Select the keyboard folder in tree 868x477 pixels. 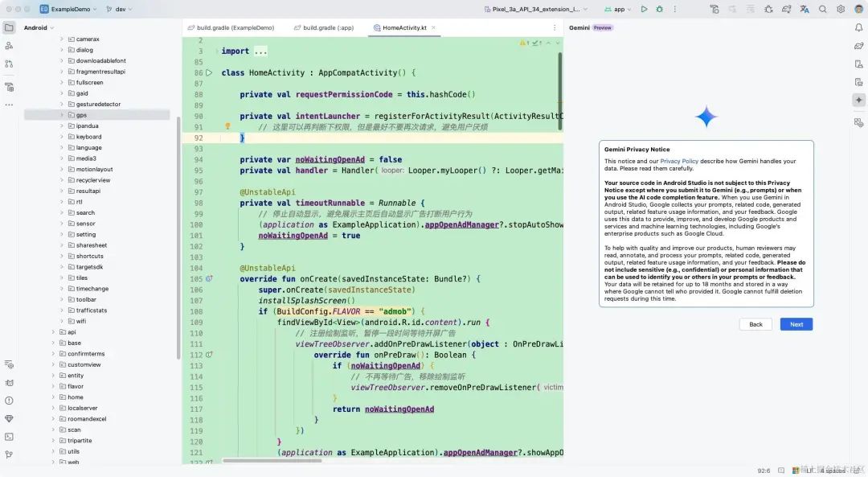88,137
